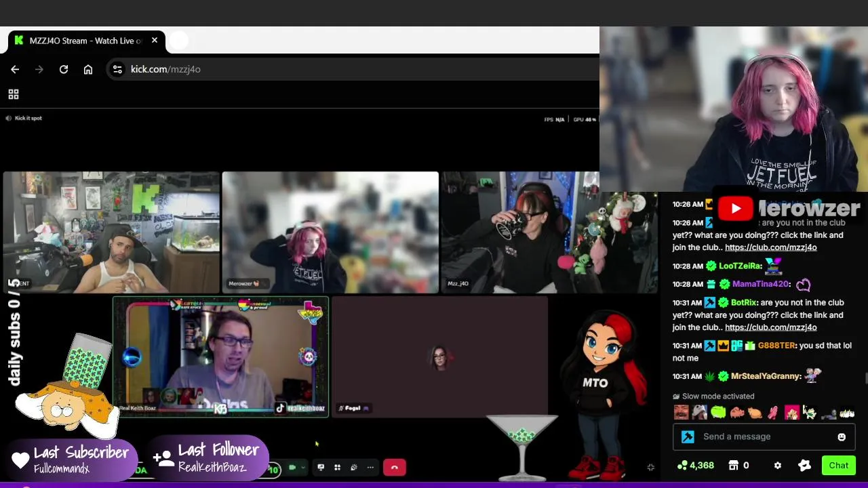Select the Fogal participant tile
This screenshot has width=868, height=488.
(x=439, y=357)
